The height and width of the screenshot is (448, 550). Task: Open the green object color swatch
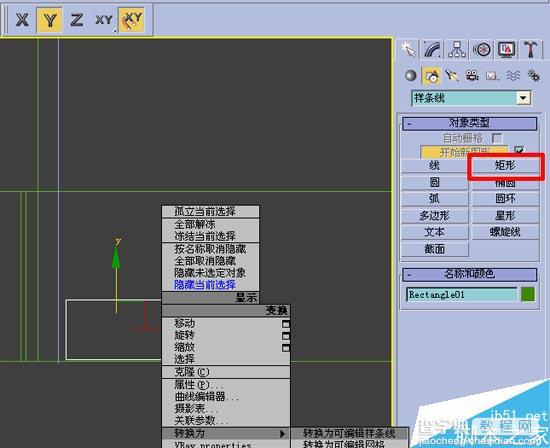[x=528, y=294]
